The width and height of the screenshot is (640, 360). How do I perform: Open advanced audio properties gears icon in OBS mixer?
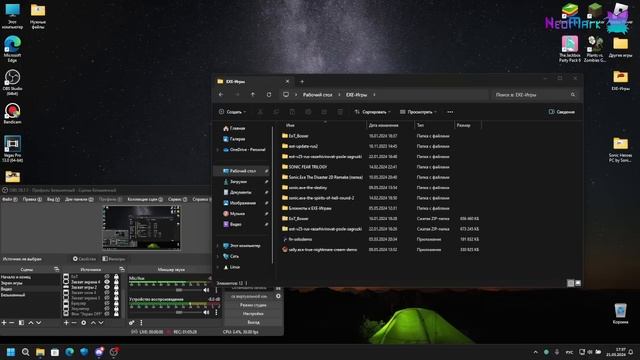(x=132, y=323)
